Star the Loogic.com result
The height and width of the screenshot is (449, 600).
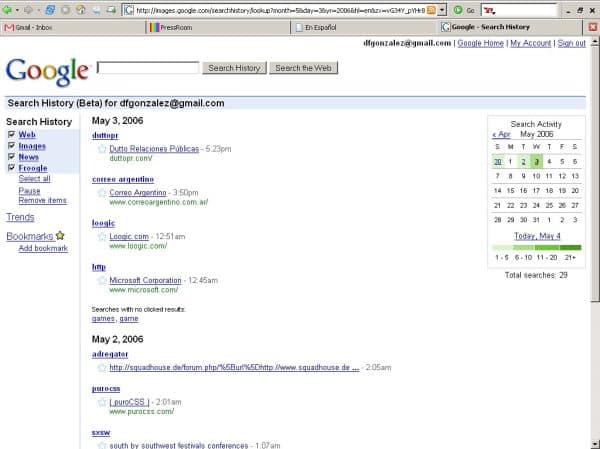(x=102, y=237)
